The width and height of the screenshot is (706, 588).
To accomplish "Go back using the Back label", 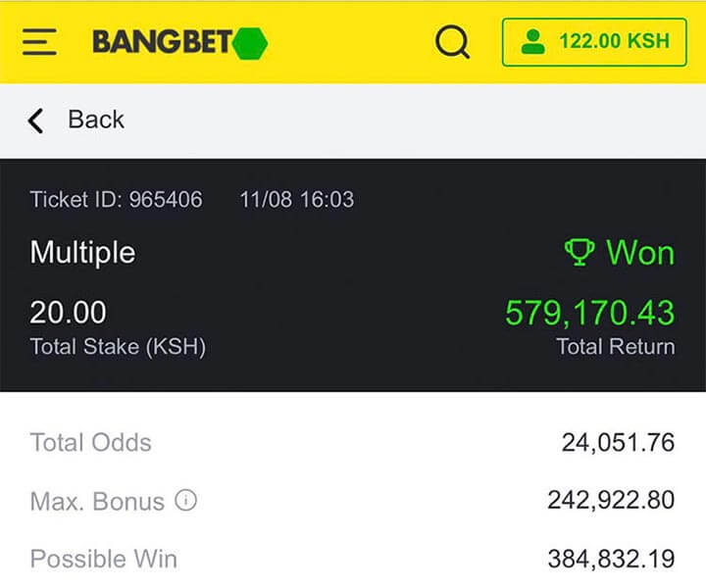I will [96, 120].
